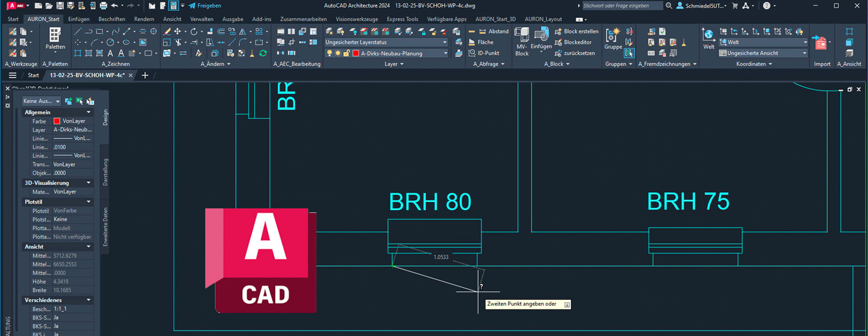Click the Quick Select icon in properties palette
This screenshot has height=336, width=868.
click(90, 101)
